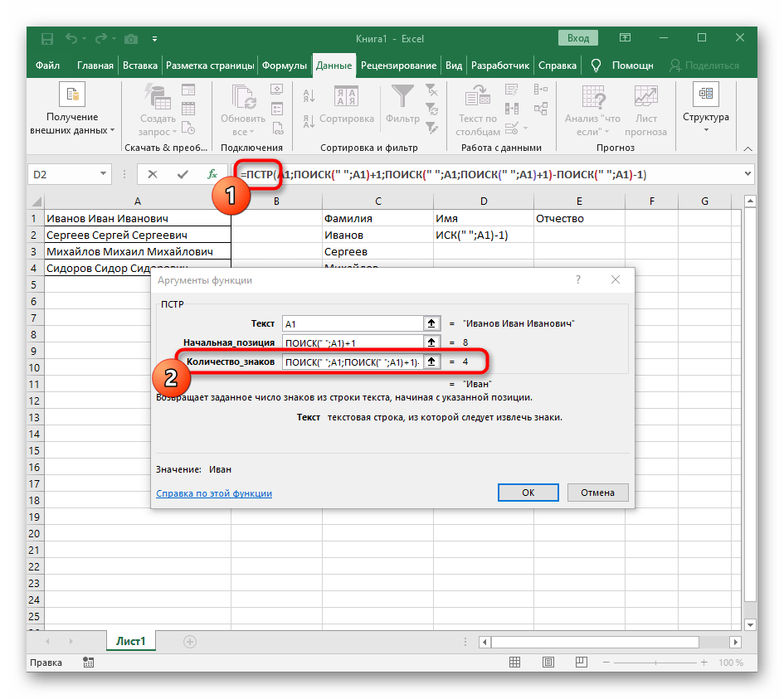Screen dimensions: 784x699
Task: Open Получение внешних данных dropdown
Action: [72, 109]
